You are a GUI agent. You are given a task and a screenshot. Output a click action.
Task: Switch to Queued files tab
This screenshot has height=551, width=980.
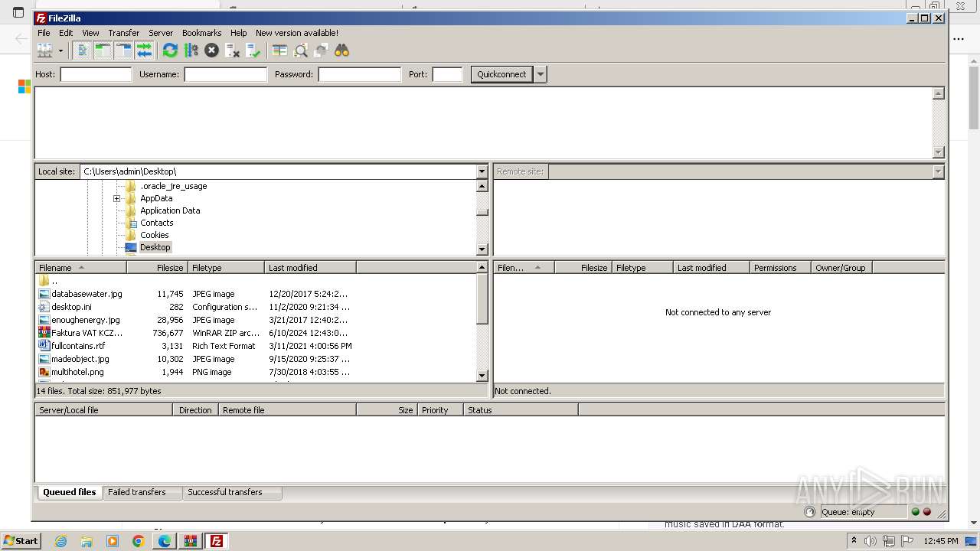coord(69,492)
